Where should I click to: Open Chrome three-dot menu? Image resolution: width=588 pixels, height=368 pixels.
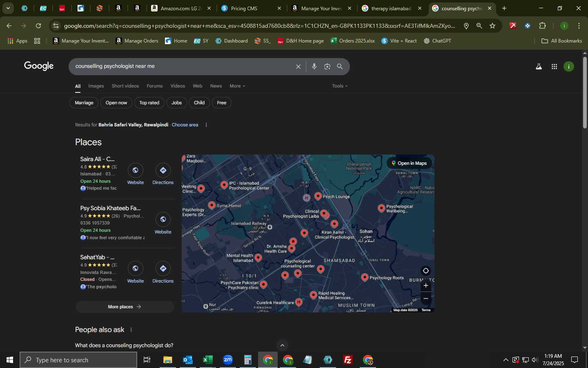(579, 26)
